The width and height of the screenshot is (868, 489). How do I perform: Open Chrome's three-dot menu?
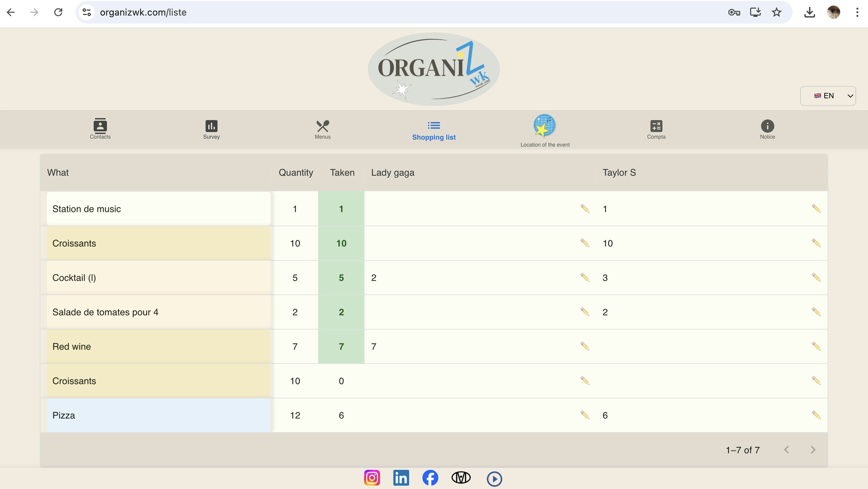(x=857, y=13)
